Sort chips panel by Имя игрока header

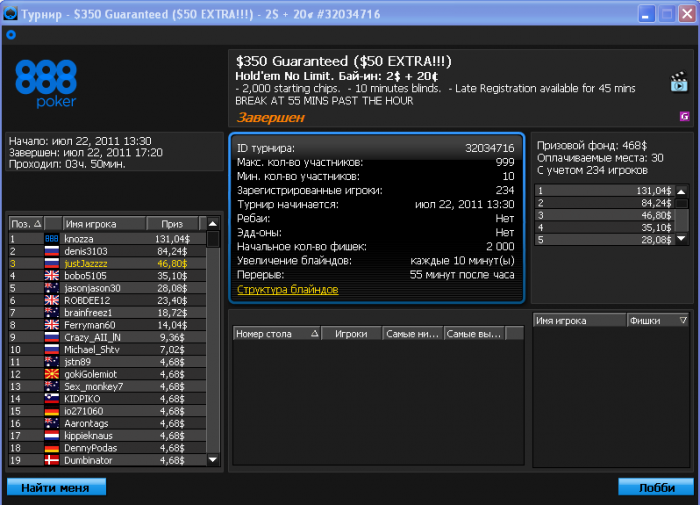coord(579,321)
